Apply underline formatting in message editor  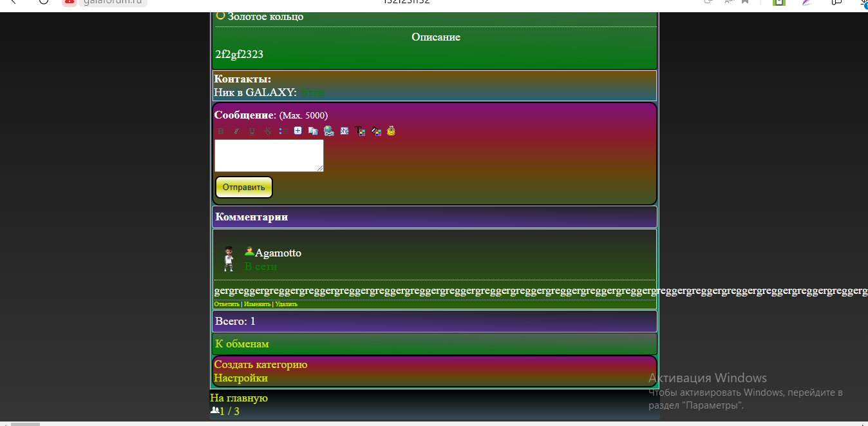tap(252, 131)
